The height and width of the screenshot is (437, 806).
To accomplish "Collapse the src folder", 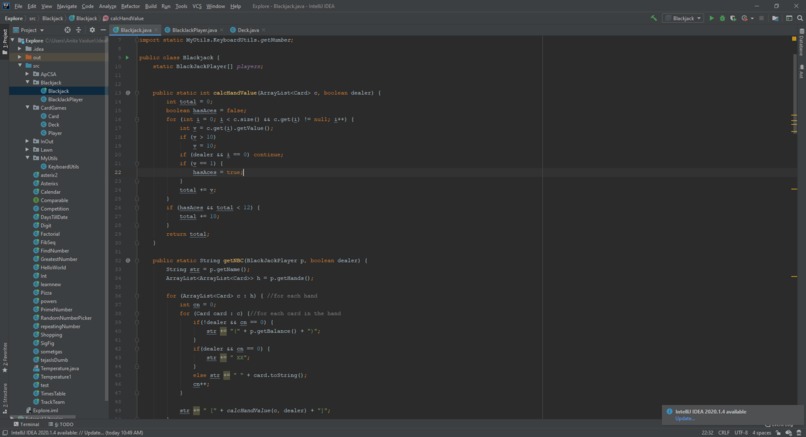I will point(20,65).
